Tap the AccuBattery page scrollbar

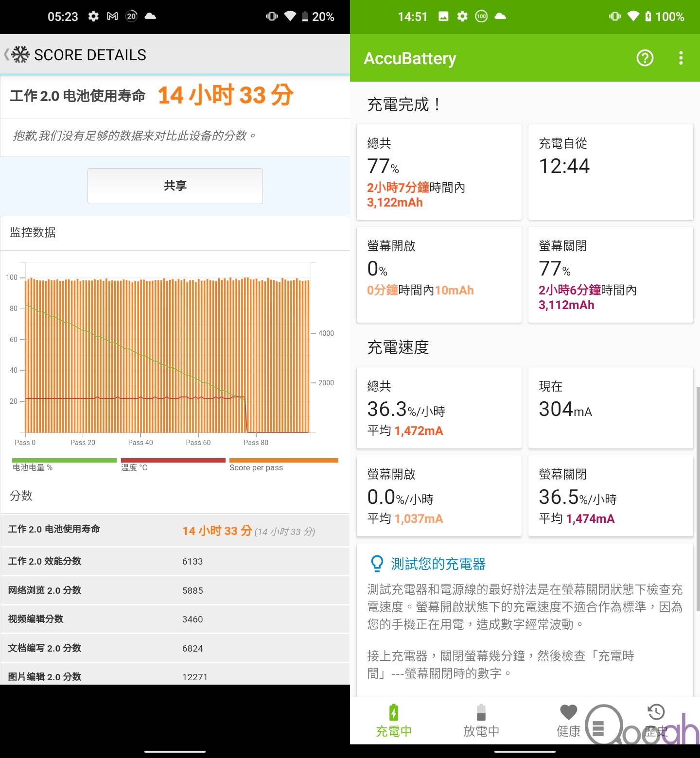[x=698, y=499]
